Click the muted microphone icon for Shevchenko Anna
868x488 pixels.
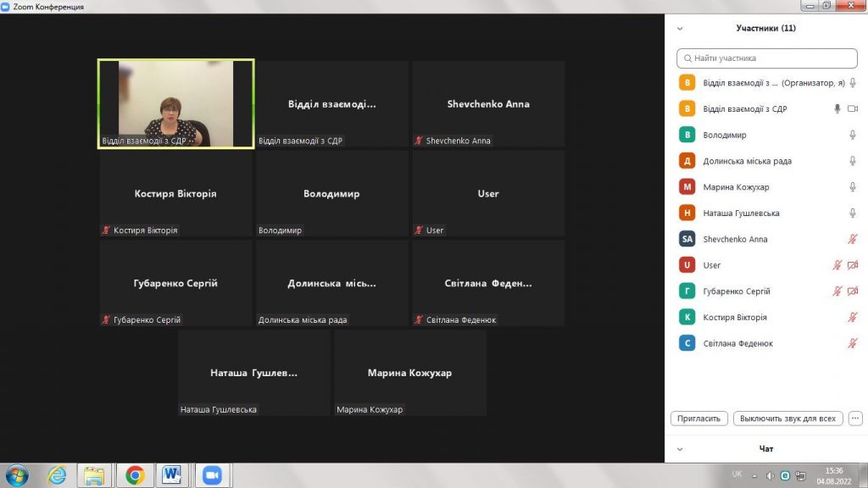pyautogui.click(x=853, y=239)
